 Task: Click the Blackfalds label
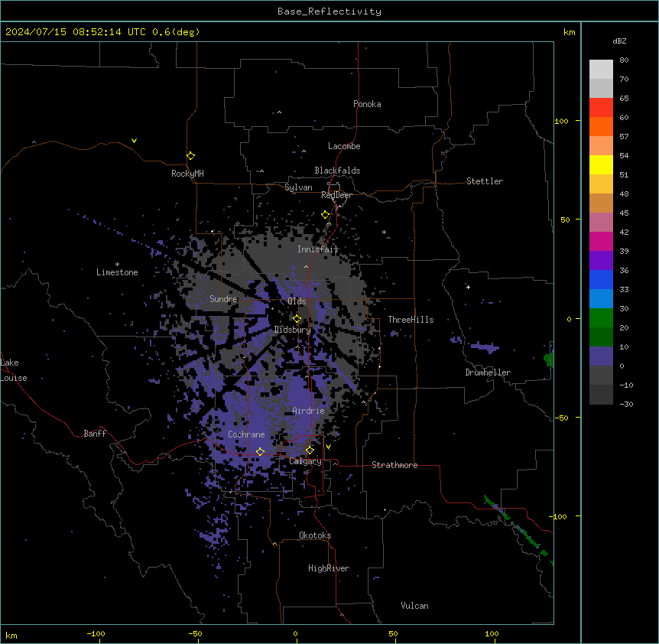pyautogui.click(x=337, y=171)
